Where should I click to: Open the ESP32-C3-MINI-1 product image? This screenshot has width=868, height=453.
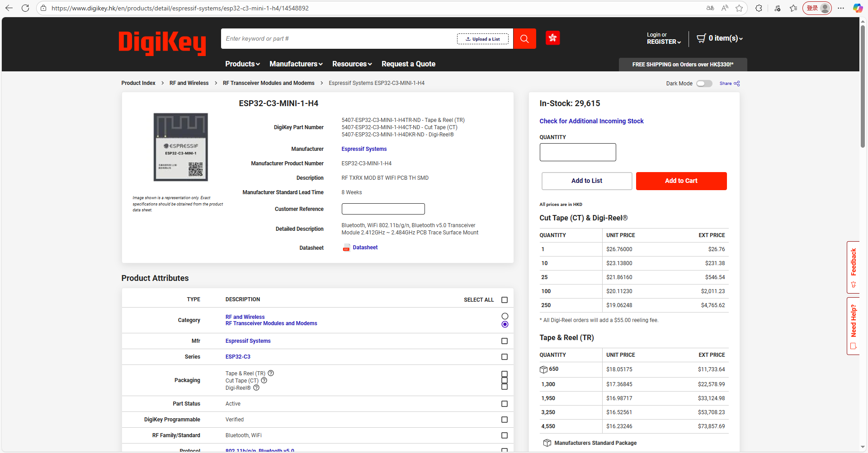(180, 147)
